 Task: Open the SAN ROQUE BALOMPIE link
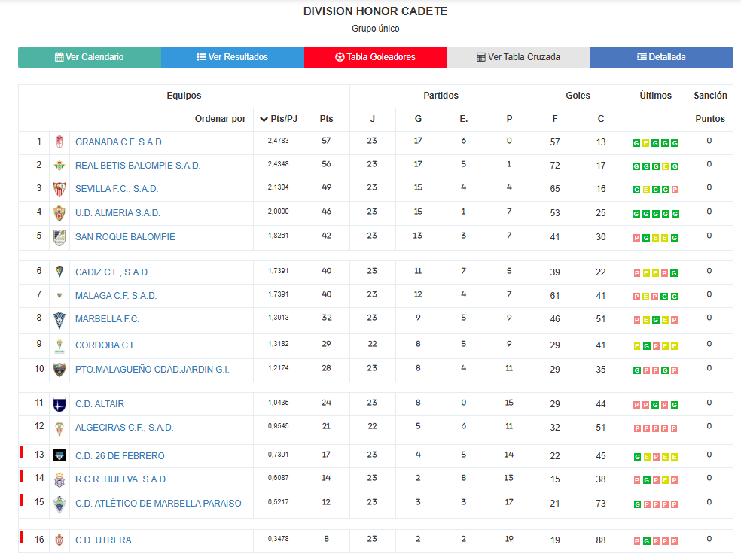tap(125, 237)
